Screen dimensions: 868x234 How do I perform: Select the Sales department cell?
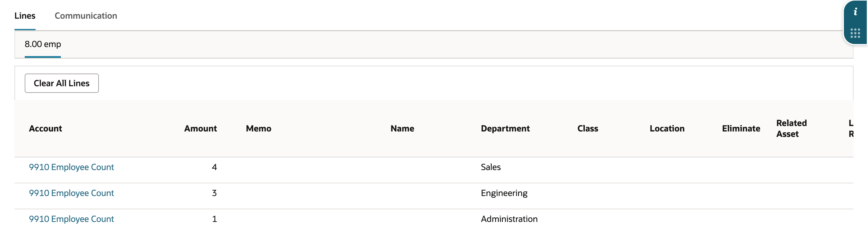tap(491, 167)
